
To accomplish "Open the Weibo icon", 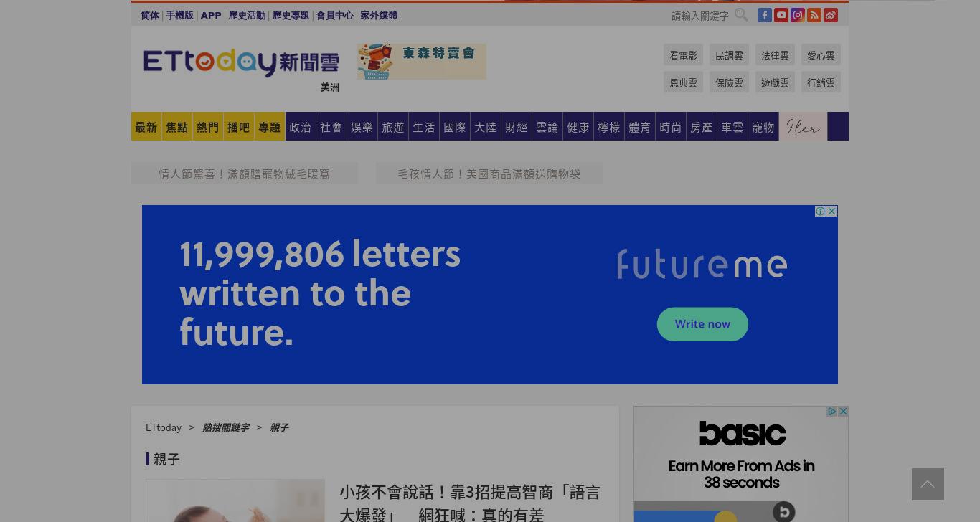I will (x=831, y=15).
